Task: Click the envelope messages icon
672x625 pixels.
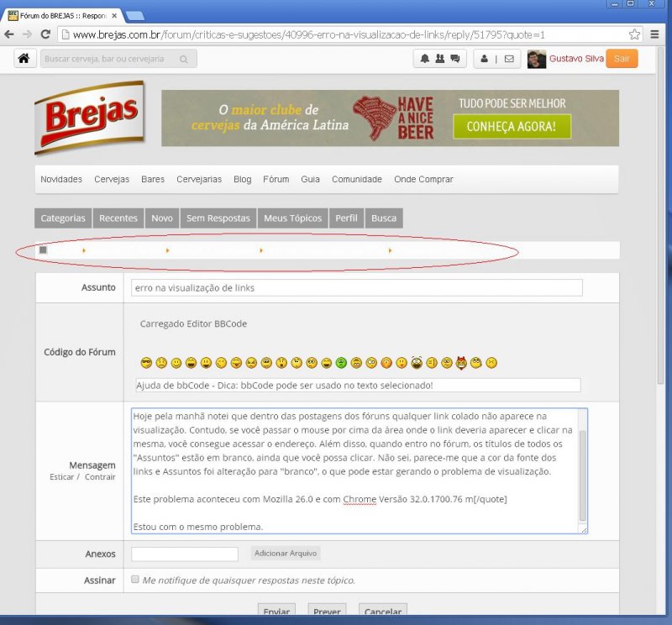Action: pos(508,59)
